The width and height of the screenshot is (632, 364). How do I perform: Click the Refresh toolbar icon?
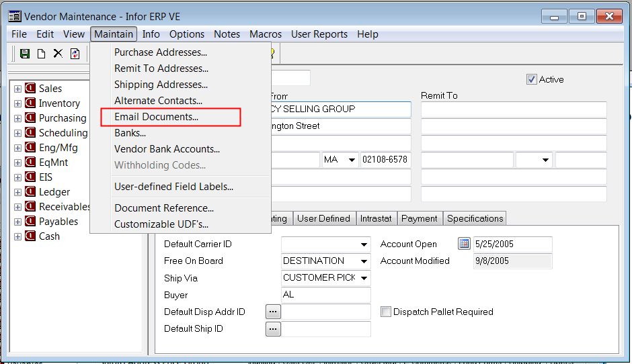(75, 54)
